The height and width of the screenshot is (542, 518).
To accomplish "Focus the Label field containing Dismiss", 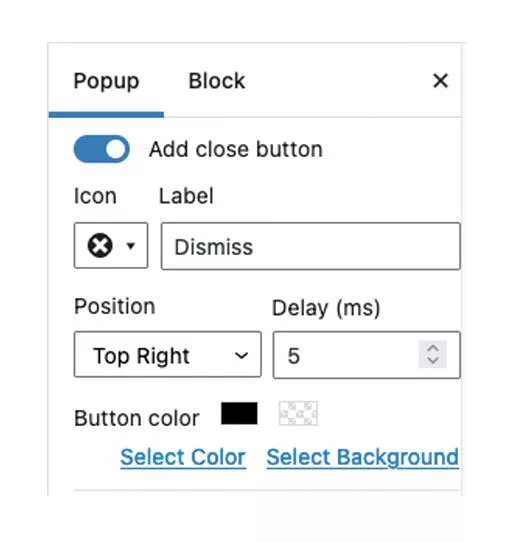I will pyautogui.click(x=311, y=246).
